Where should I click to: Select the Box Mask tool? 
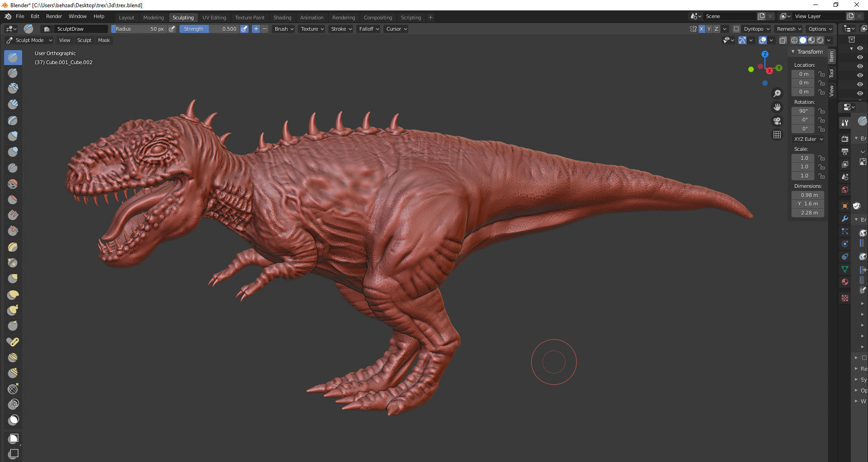(13, 438)
